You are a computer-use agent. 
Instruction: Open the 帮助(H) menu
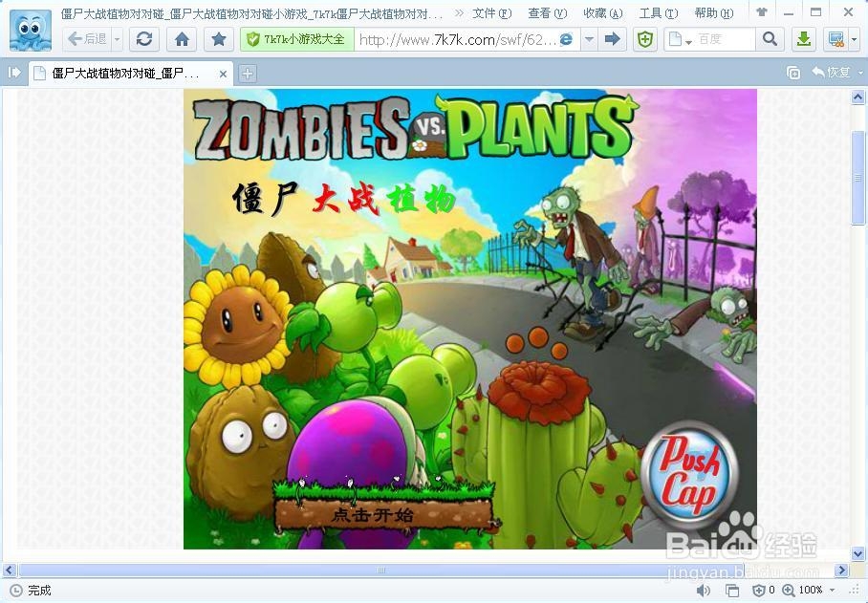tap(713, 12)
